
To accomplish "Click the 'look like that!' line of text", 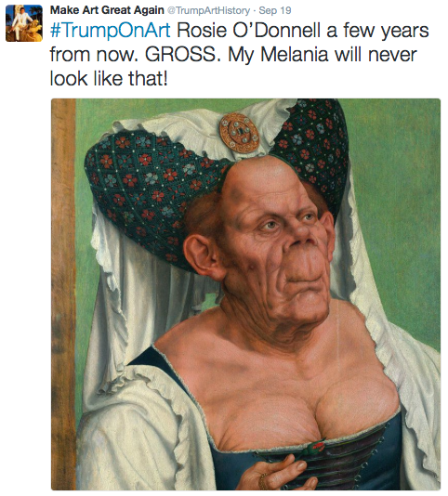I will (109, 78).
